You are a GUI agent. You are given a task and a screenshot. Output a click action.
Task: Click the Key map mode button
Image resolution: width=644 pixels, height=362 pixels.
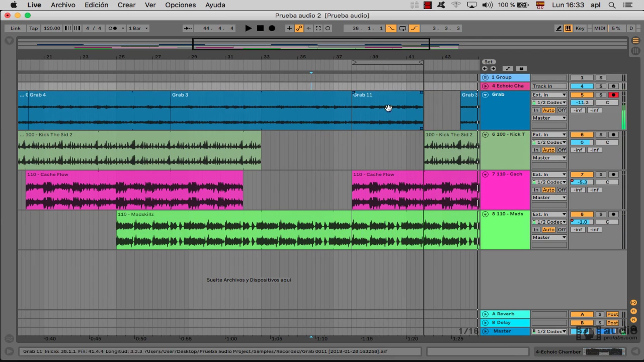pyautogui.click(x=580, y=28)
